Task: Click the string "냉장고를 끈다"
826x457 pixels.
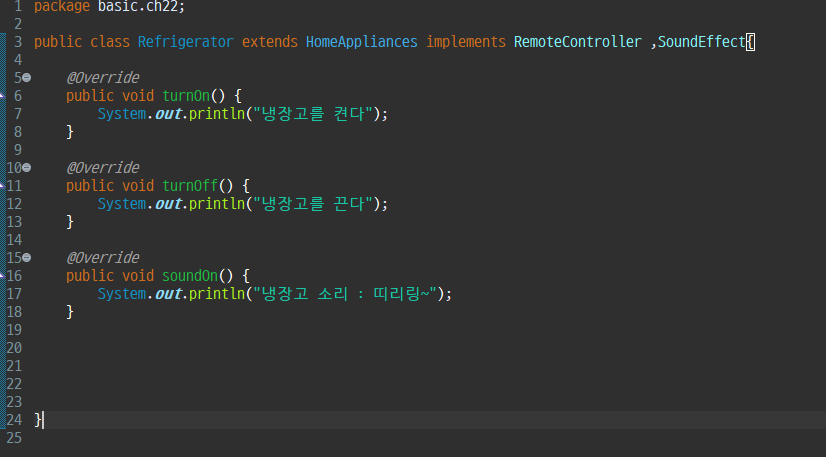Action: [x=313, y=204]
